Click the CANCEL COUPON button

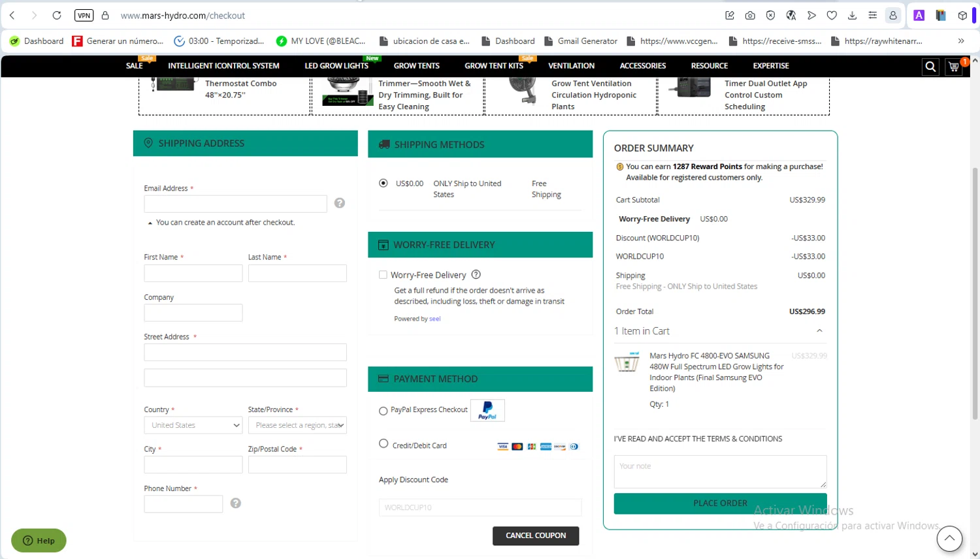pos(536,535)
